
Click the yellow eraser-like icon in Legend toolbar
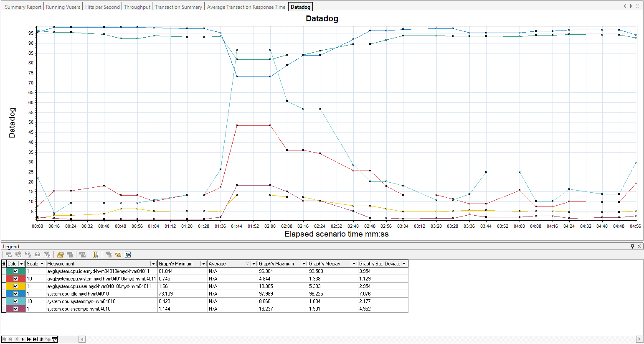[x=60, y=255]
